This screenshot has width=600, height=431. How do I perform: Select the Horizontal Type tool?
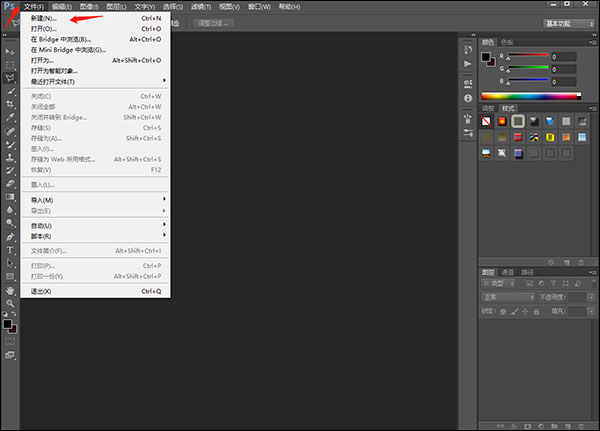(x=10, y=249)
